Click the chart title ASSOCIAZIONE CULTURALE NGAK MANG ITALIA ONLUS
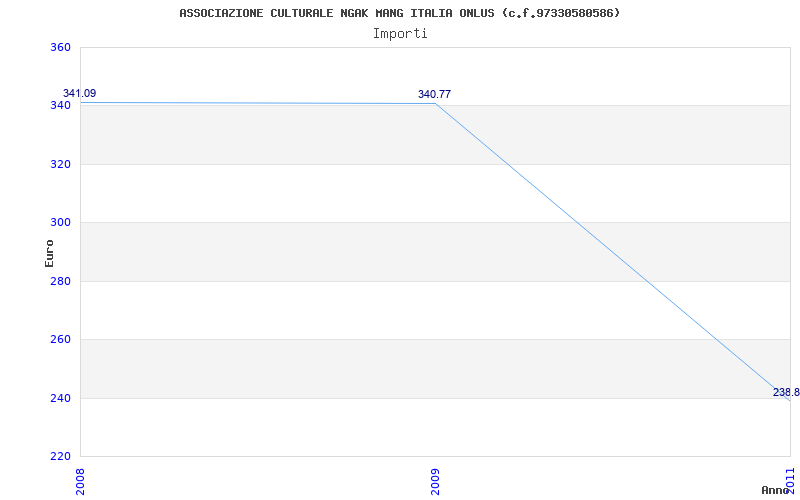 tap(399, 13)
